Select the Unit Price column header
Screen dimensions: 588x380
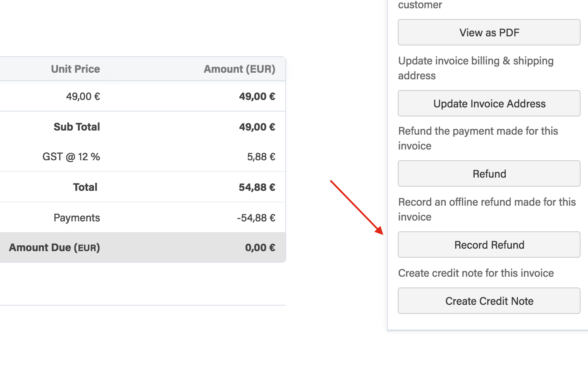(x=75, y=69)
